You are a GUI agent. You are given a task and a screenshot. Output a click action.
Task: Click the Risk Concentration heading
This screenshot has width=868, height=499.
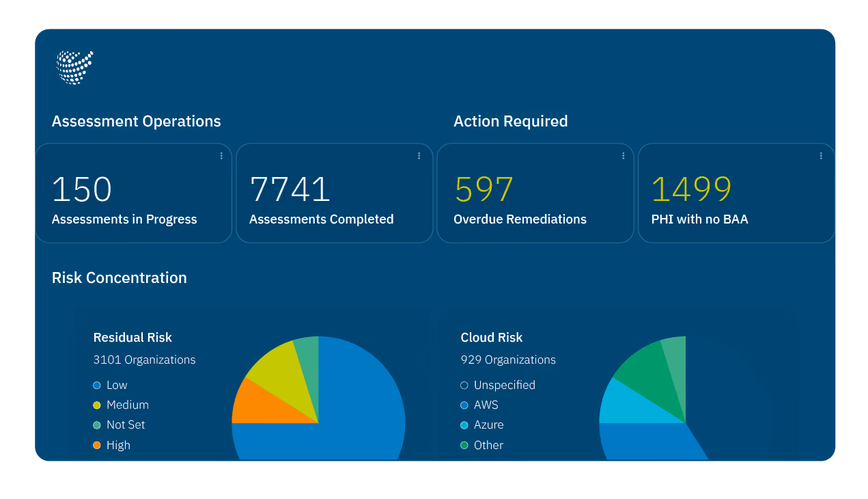click(120, 278)
